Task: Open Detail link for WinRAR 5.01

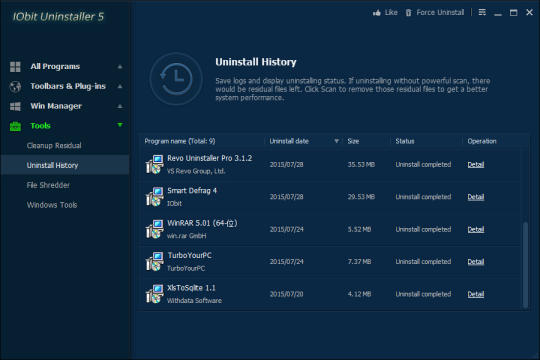Action: tap(476, 229)
